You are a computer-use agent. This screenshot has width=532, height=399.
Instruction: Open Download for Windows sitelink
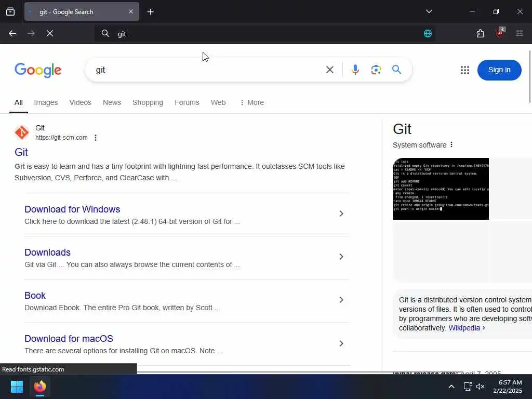point(72,209)
